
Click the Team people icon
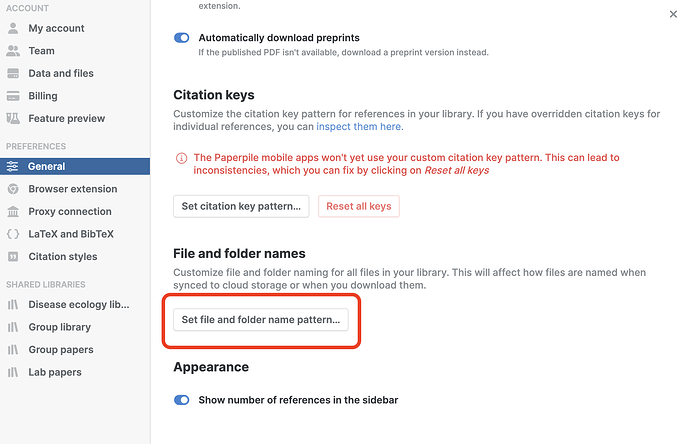pos(13,51)
